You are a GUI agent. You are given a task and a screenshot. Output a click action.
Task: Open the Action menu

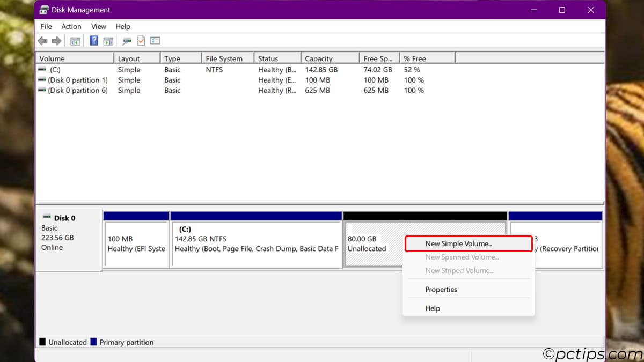[71, 26]
